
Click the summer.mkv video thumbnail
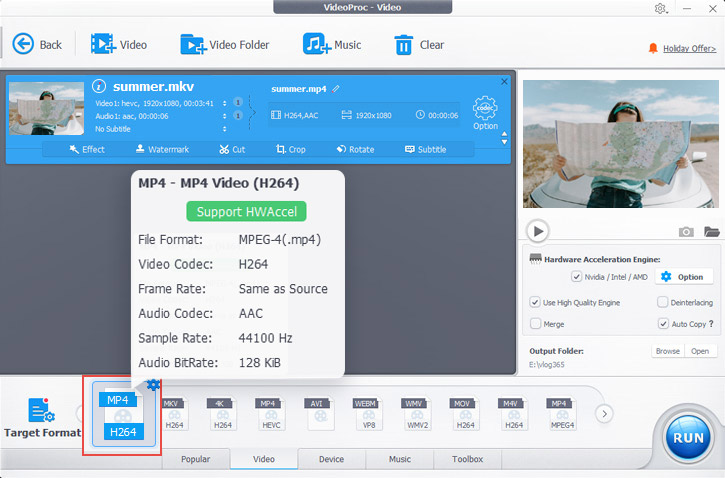46,108
